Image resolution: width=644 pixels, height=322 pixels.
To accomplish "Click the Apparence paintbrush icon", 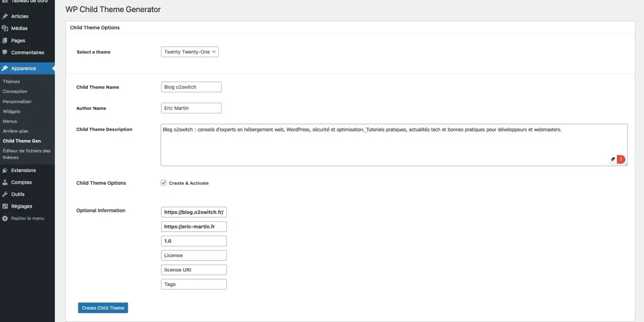I will coord(5,68).
